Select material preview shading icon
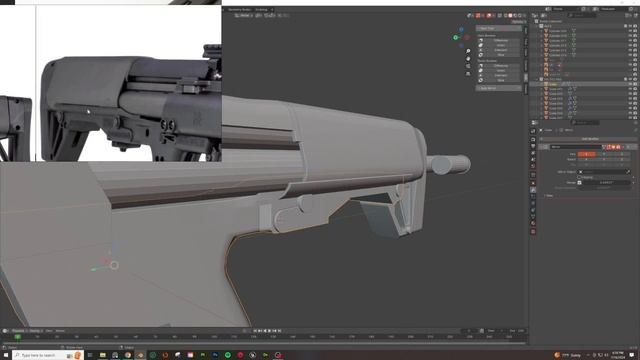This screenshot has width=640, height=360. click(515, 16)
